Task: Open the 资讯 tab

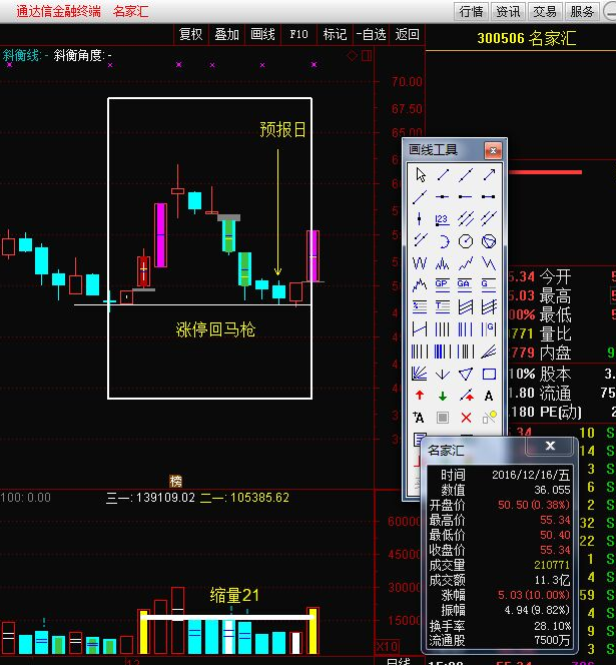Action: point(508,11)
